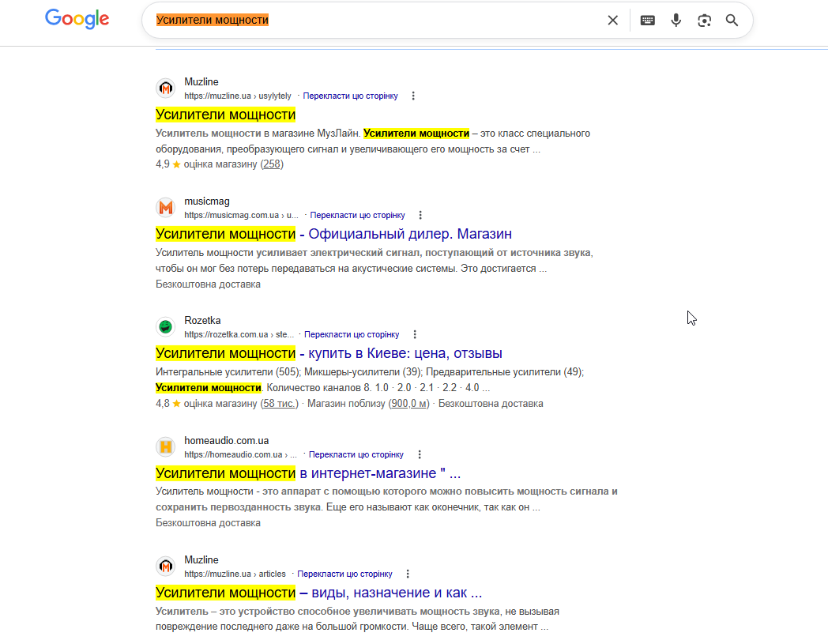Open the Google logo homepage
The height and width of the screenshot is (644, 828).
point(77,19)
